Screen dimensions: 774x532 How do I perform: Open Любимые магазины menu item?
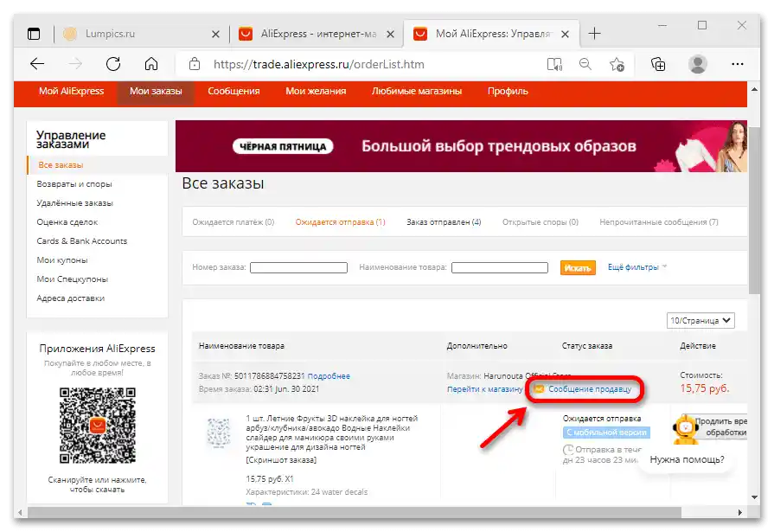417,92
